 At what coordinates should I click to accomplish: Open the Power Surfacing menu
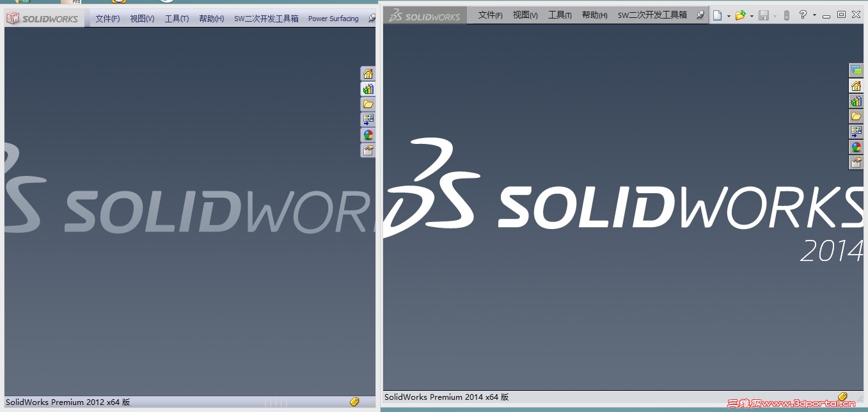(333, 19)
